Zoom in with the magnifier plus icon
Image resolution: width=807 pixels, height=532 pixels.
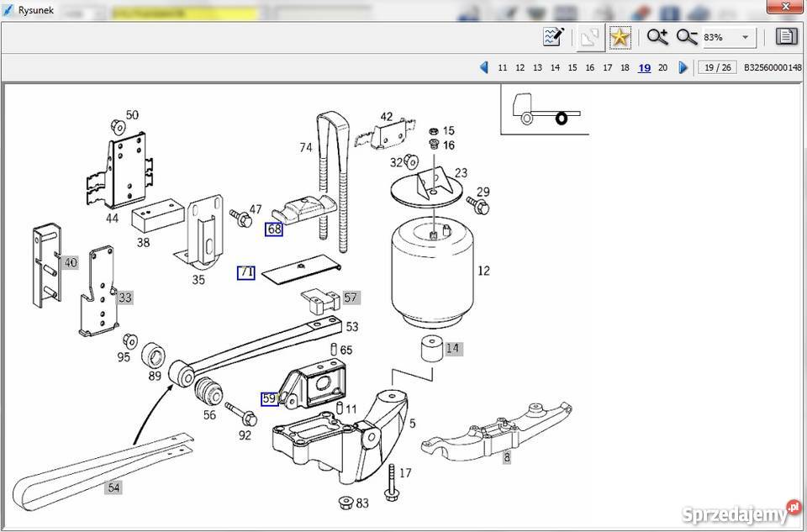657,37
